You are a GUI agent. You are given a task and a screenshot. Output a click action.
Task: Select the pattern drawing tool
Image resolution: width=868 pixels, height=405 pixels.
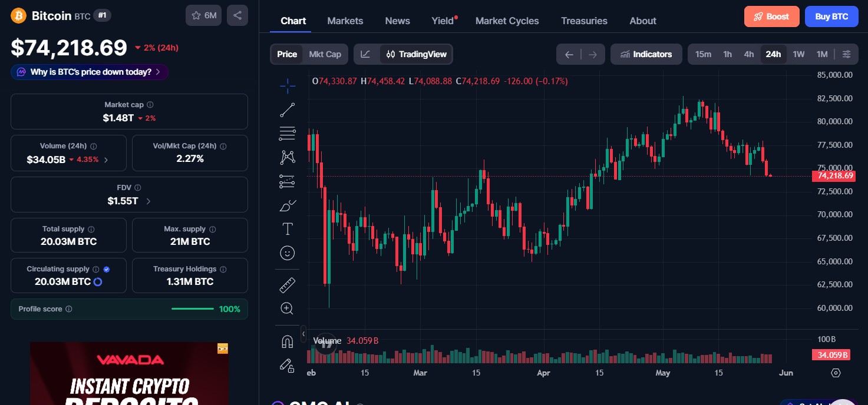[x=288, y=157]
